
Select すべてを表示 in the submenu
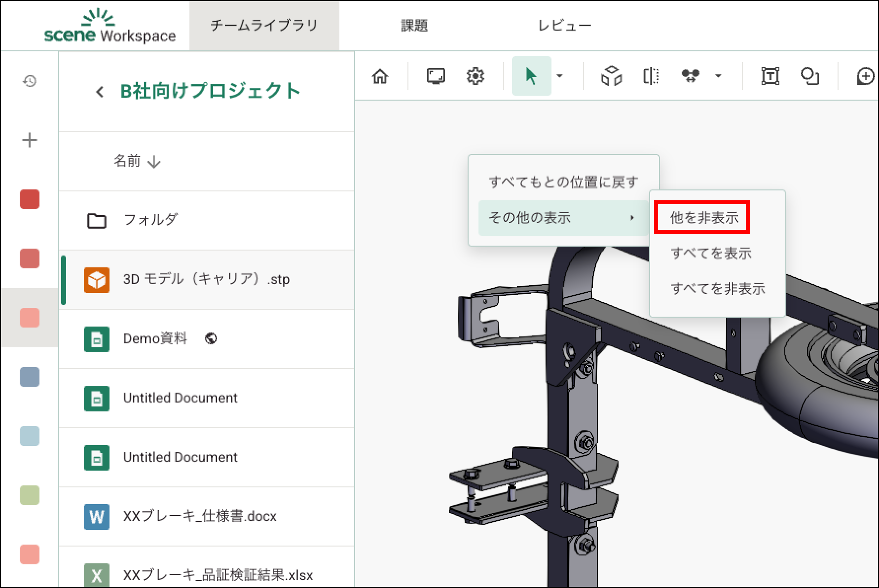710,253
